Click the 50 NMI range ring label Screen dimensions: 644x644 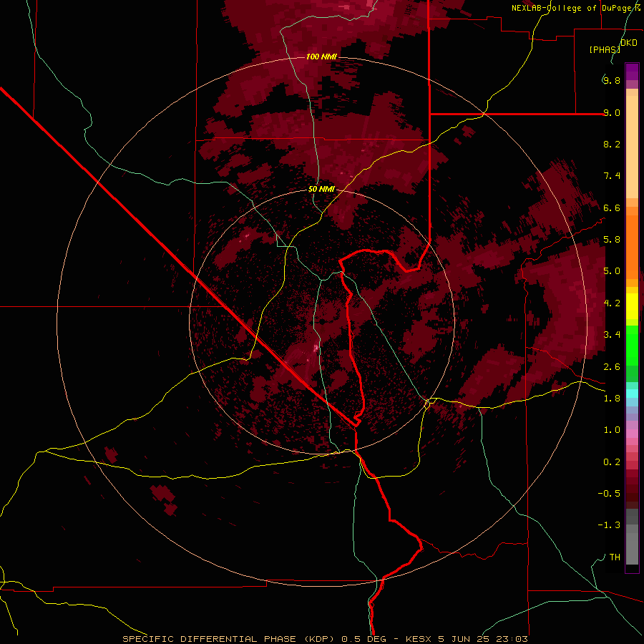pos(321,189)
